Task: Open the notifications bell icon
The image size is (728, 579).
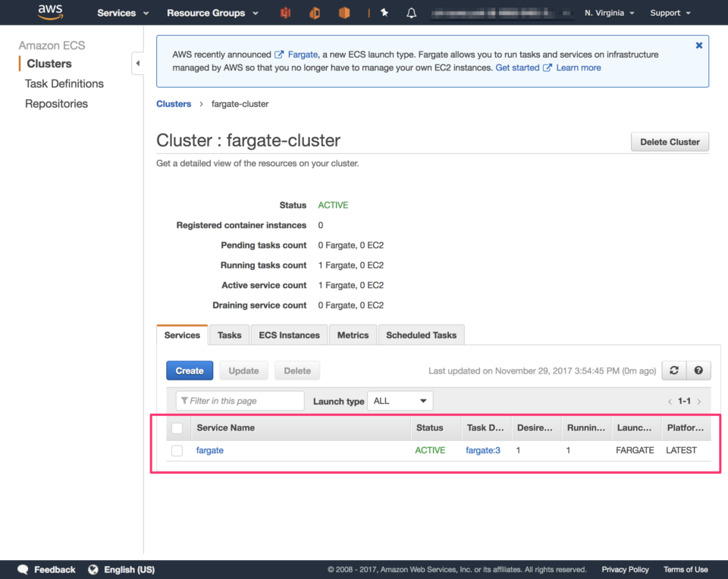Action: pyautogui.click(x=410, y=12)
